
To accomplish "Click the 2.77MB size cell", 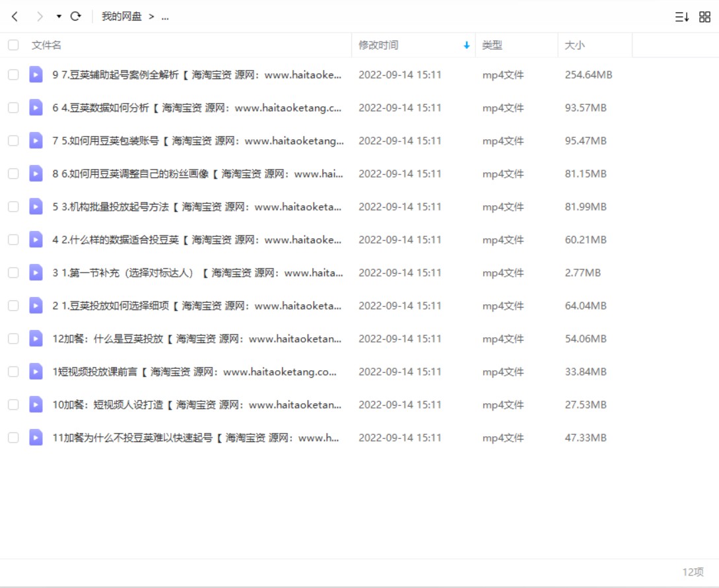I will tap(583, 273).
